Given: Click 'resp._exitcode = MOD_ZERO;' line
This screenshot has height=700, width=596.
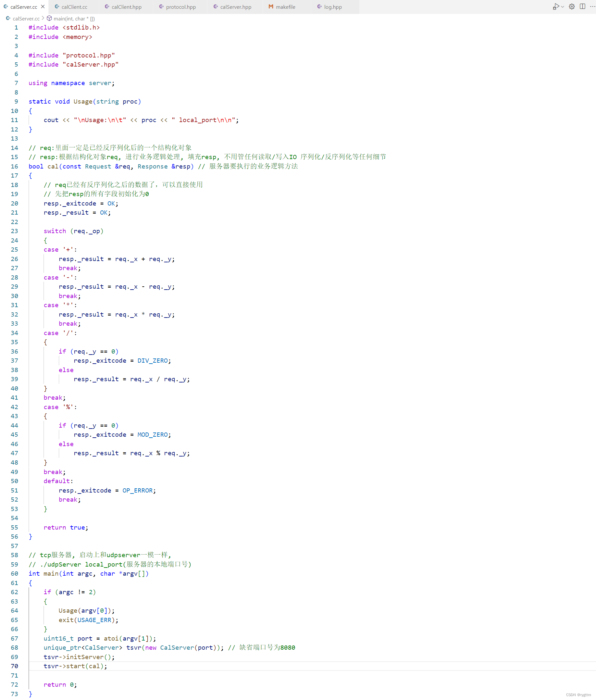Looking at the screenshot, I should click(x=122, y=434).
